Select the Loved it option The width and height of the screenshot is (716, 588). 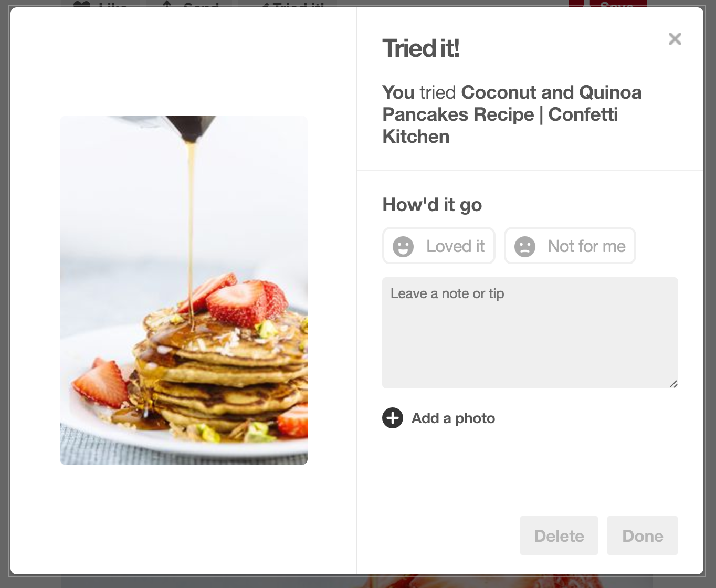click(439, 246)
